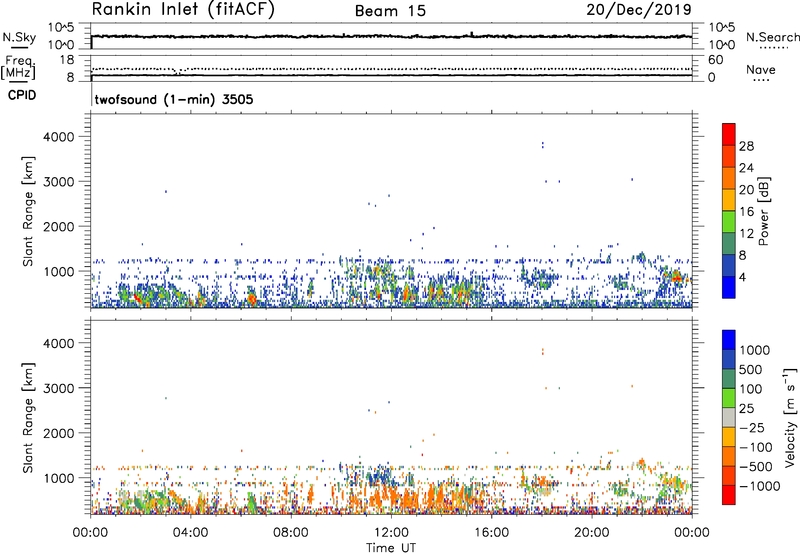Click the solid frequency trace line
Image resolution: width=800 pixels, height=554 pixels.
(391, 75)
